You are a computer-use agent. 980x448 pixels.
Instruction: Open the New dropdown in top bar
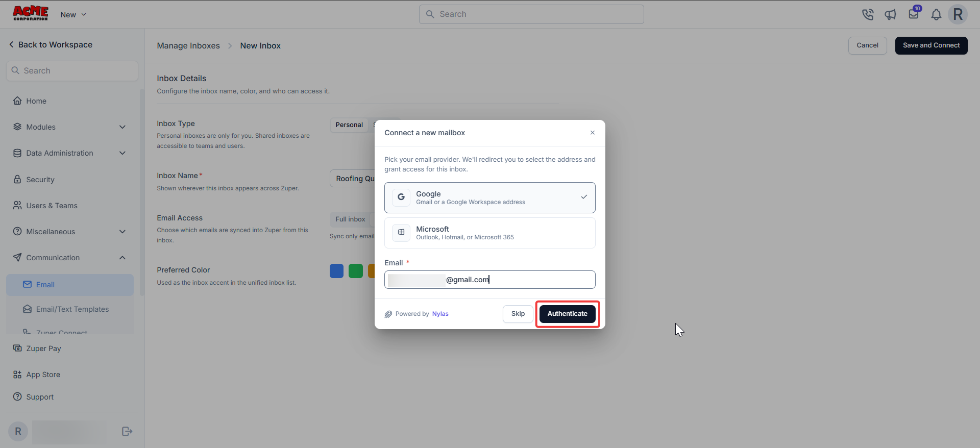point(73,15)
